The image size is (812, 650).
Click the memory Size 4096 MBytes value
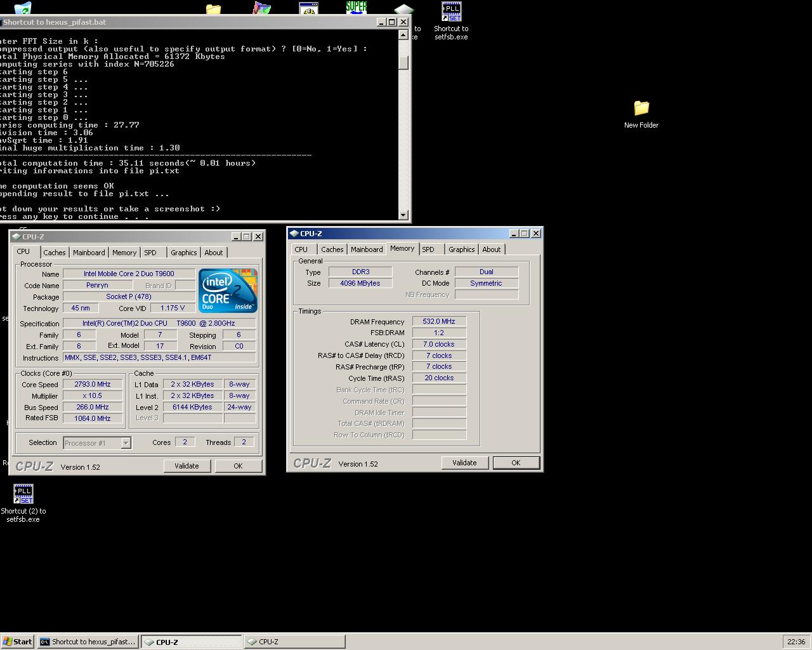(x=360, y=283)
